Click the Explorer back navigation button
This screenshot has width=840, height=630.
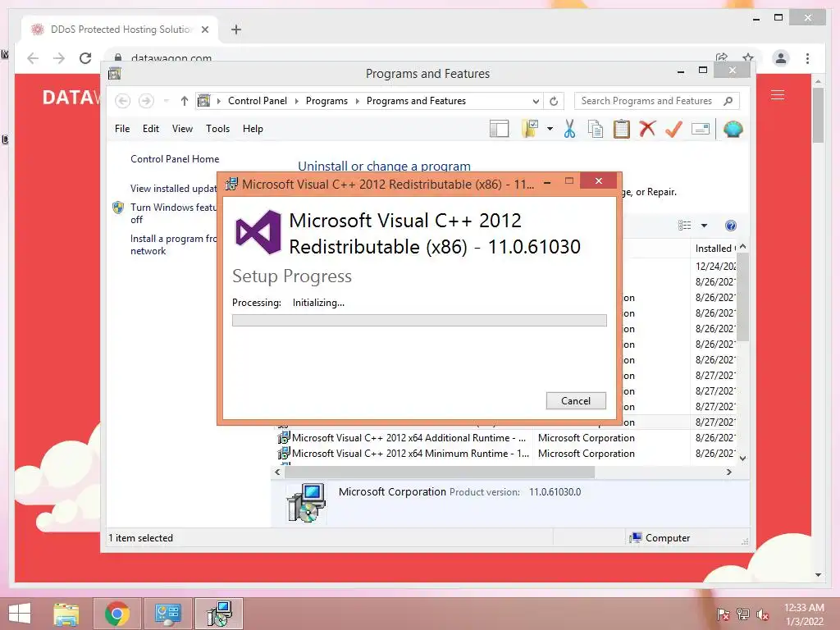123,101
